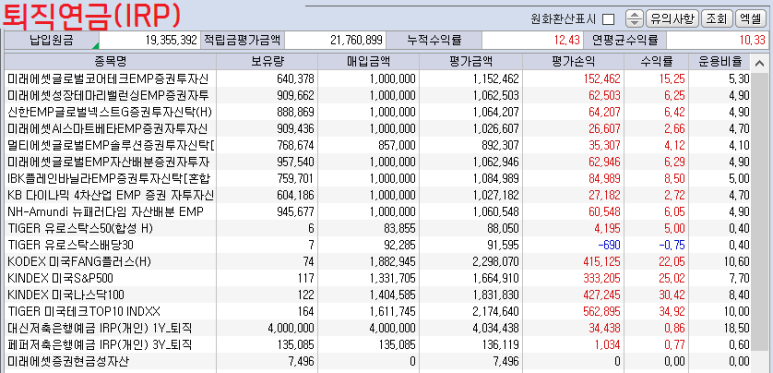773x373 pixels.
Task: Select the 페퍼저축은행예금 IRP(개인) 3Y row
Action: click(x=377, y=345)
